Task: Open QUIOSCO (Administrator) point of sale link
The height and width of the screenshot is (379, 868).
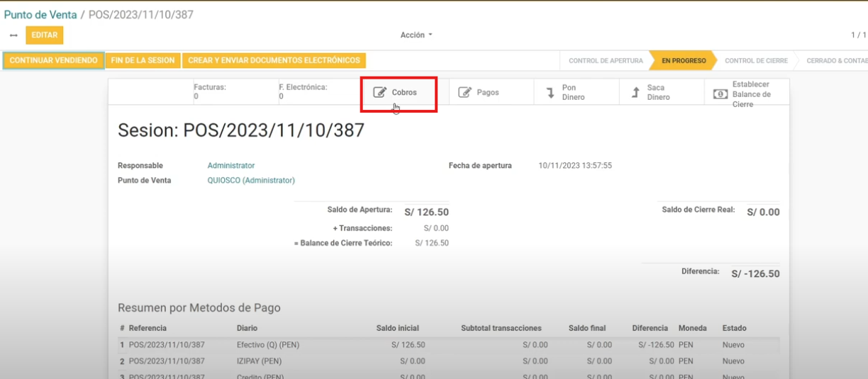Action: coord(251,181)
